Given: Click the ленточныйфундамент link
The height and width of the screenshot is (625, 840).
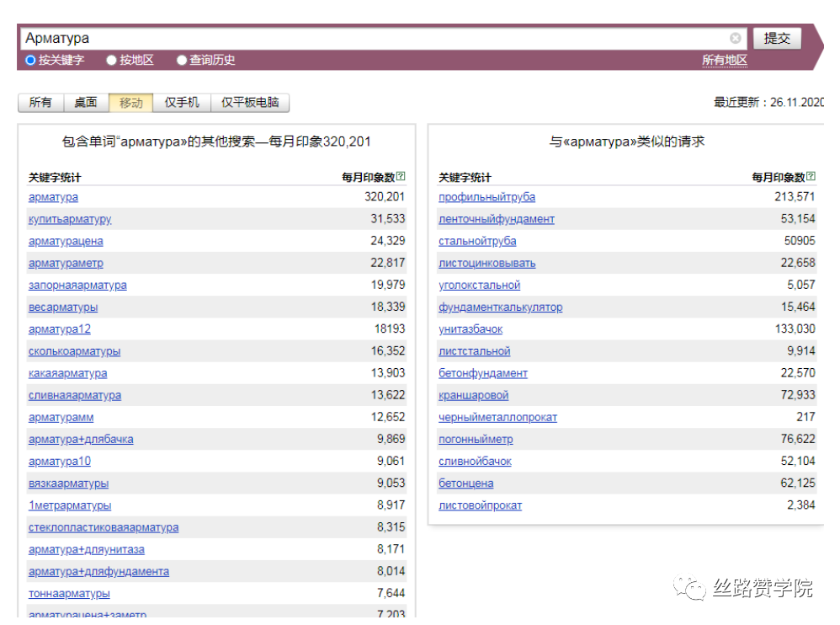Looking at the screenshot, I should [496, 219].
